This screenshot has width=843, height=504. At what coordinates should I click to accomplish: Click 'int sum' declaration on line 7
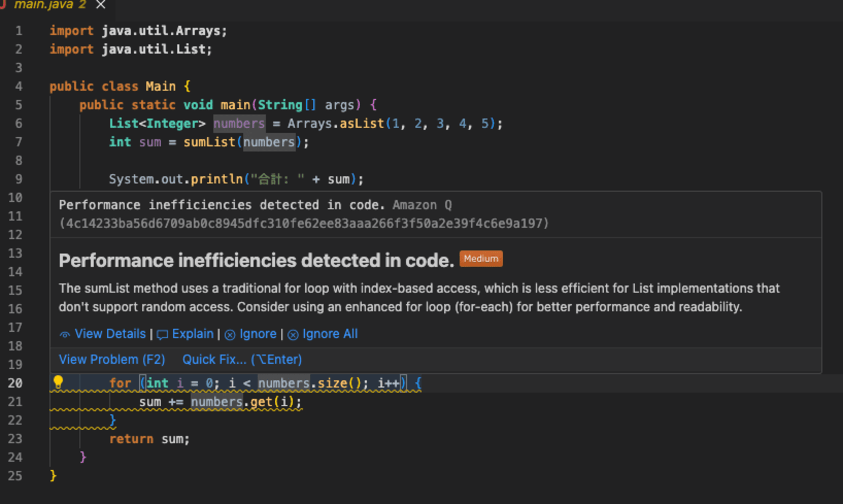pyautogui.click(x=135, y=142)
